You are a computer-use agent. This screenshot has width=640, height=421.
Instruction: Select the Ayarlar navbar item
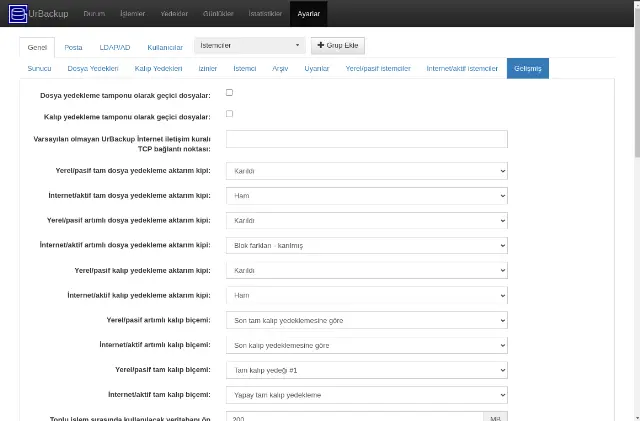coord(309,13)
